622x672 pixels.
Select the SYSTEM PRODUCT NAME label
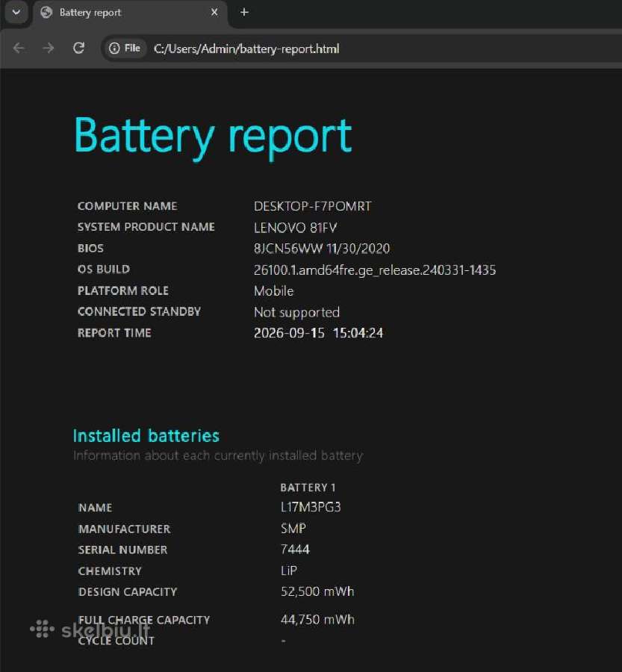tap(146, 227)
